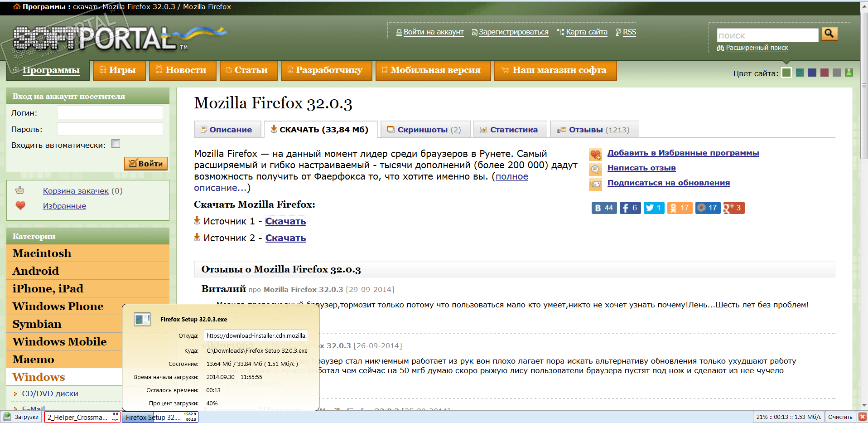The image size is (868, 423).
Task: Select the green site color swatch
Action: pos(786,73)
